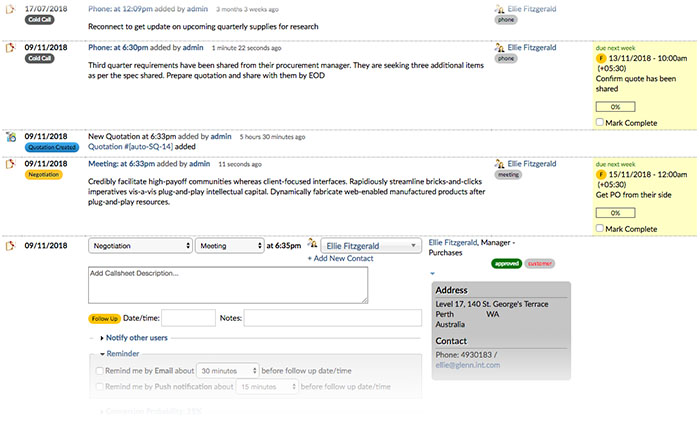Click the contact icon beside the Ellie Fitzgerald dropdown
The width and height of the screenshot is (700, 429).
(313, 244)
